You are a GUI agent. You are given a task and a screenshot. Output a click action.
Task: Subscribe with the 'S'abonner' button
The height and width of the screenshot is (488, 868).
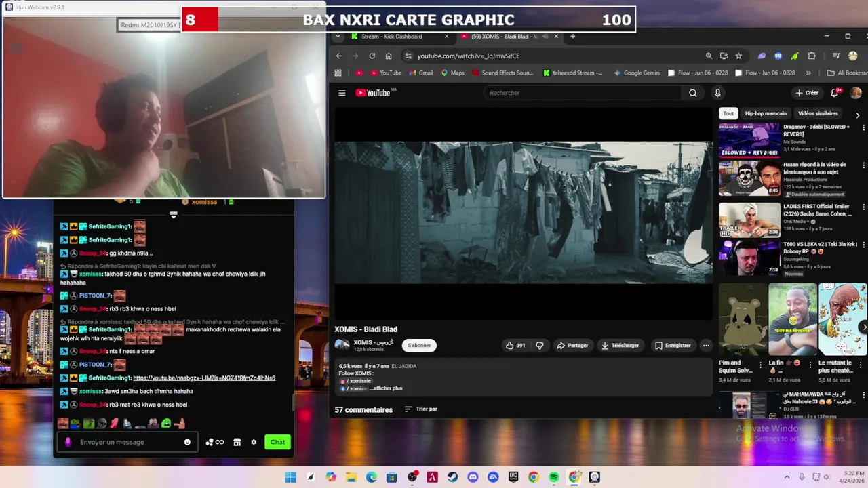[x=419, y=346]
